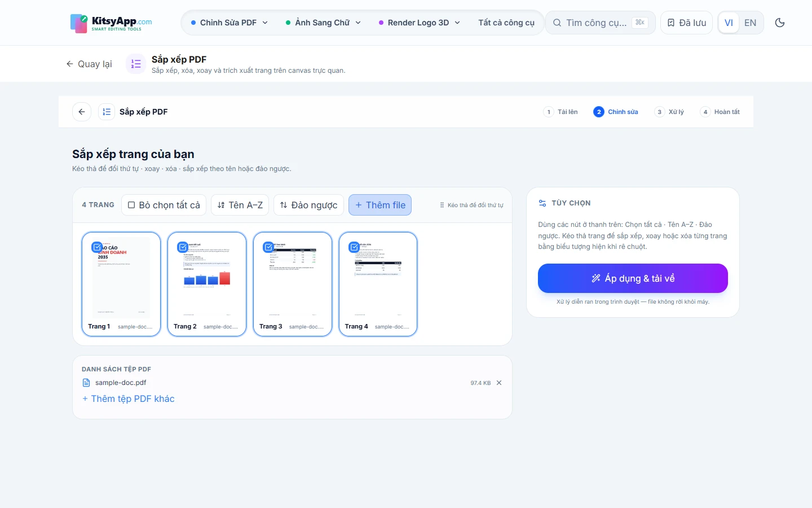This screenshot has width=812, height=508.
Task: Select step 4 Hoàn tất
Action: click(x=720, y=112)
